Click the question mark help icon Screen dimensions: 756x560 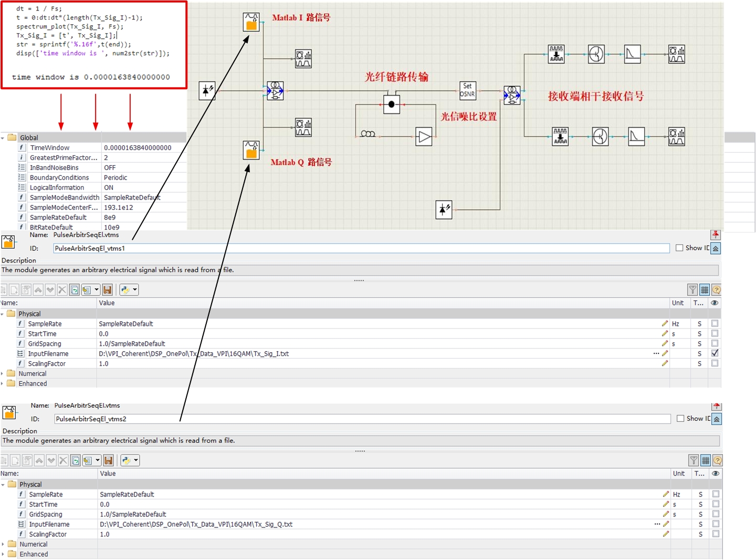point(717,289)
